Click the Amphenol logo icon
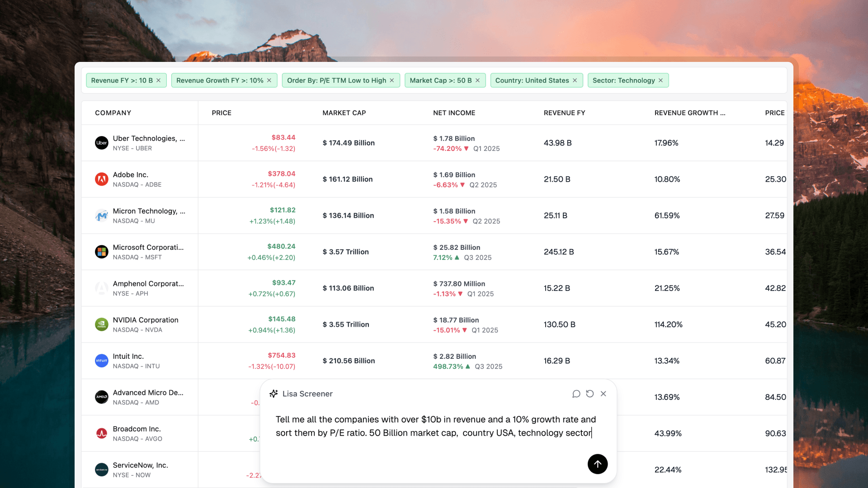The image size is (868, 488). [x=102, y=288]
